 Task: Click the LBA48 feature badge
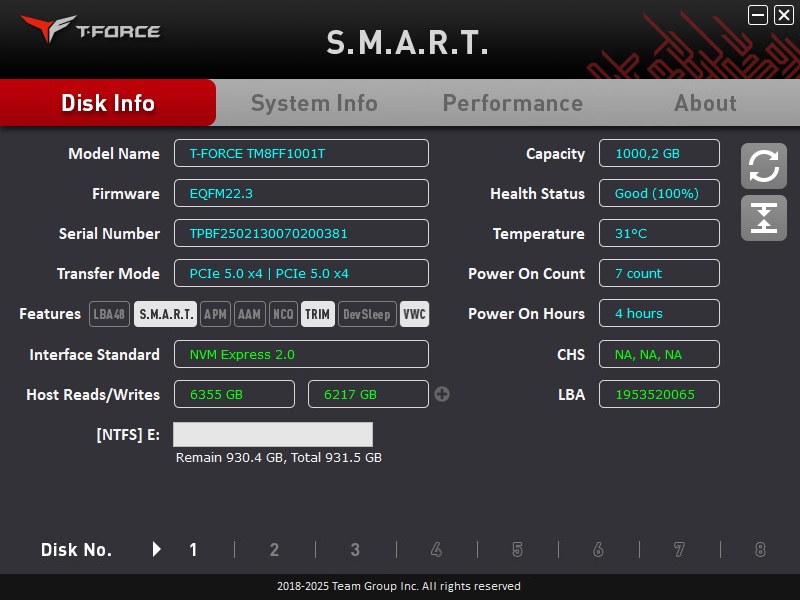tap(110, 314)
